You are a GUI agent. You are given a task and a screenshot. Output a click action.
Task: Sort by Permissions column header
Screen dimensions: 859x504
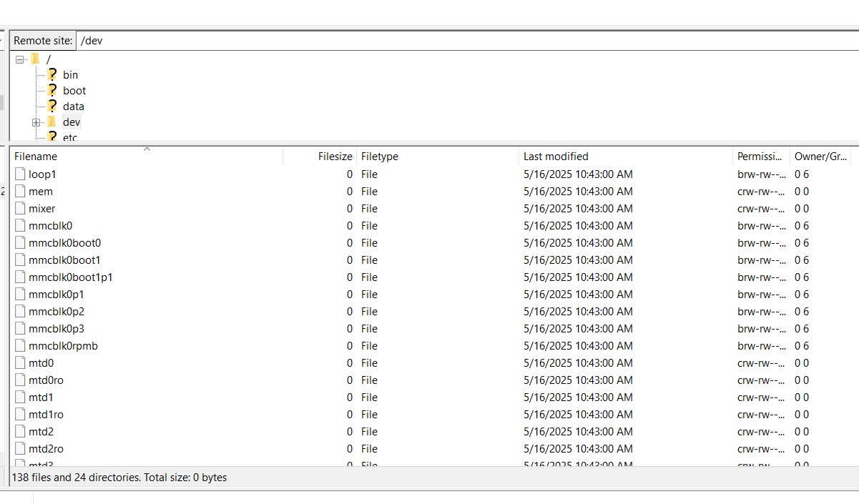click(x=762, y=156)
